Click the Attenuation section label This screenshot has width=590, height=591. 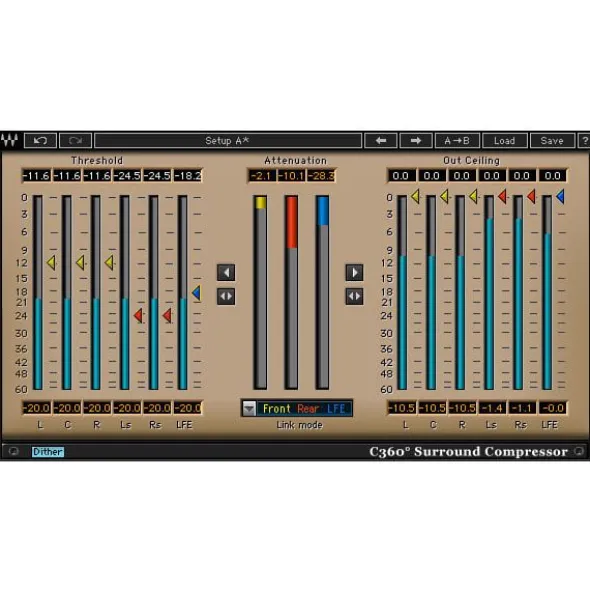295,160
